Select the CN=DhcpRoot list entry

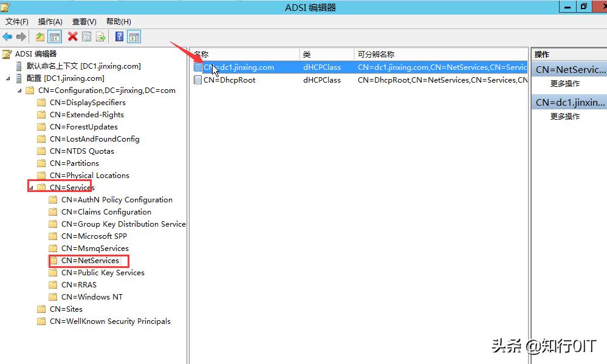229,80
